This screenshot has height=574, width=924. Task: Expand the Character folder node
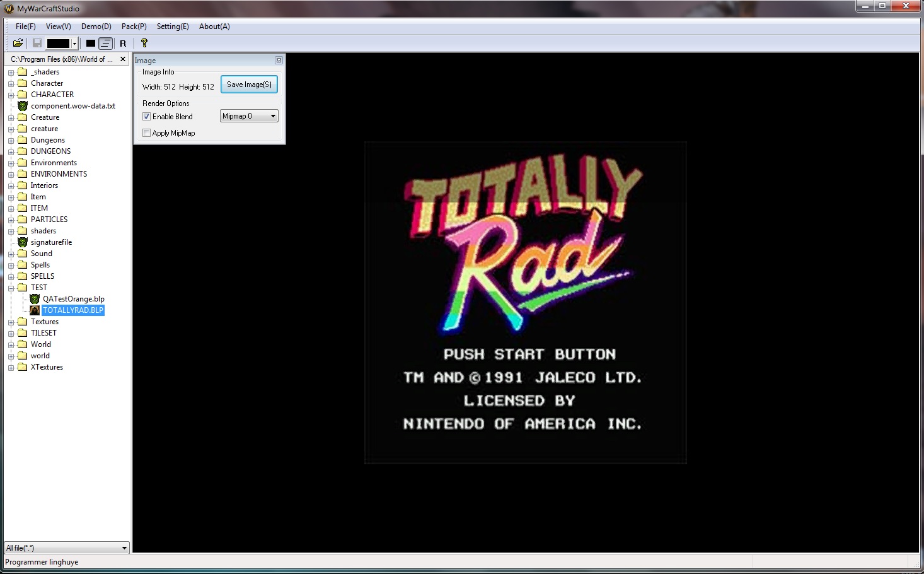[11, 84]
